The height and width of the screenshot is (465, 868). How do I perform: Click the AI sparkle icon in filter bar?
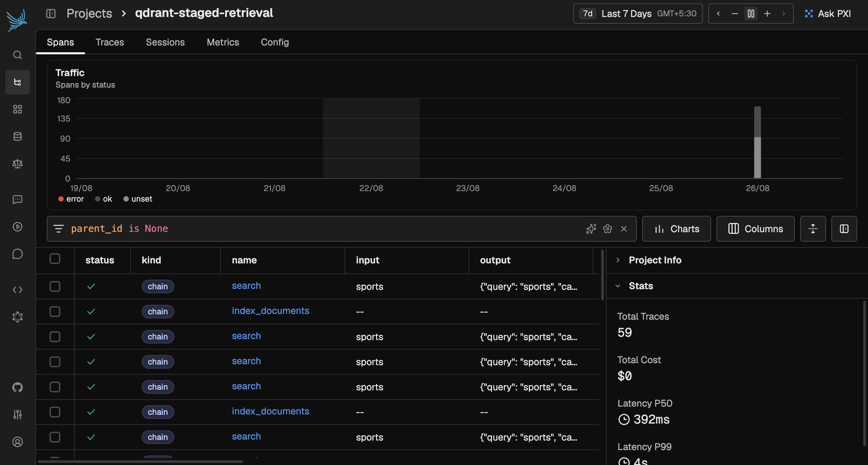coord(591,229)
